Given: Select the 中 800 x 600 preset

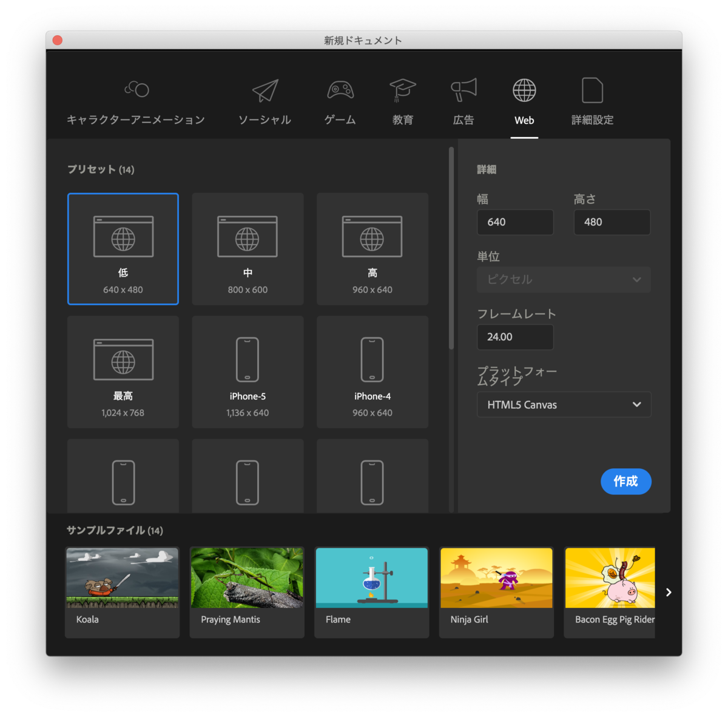Looking at the screenshot, I should coord(248,249).
